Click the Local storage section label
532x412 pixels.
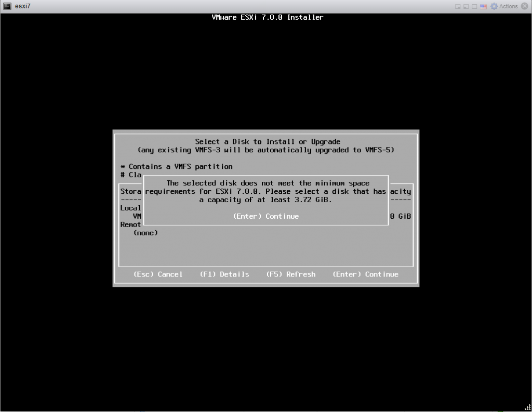click(x=130, y=208)
